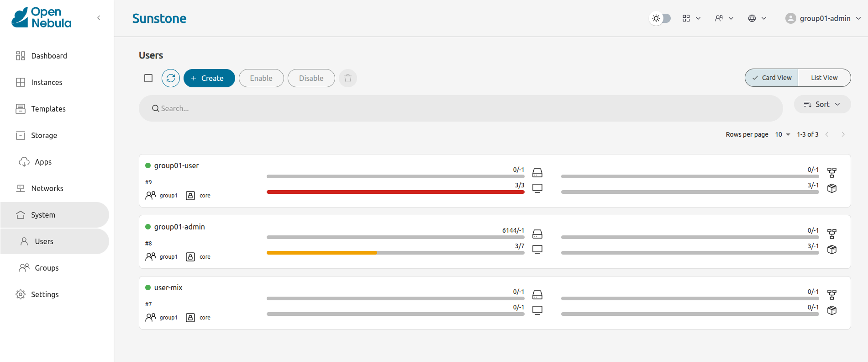
Task: Open Dashboard from the sidebar
Action: (49, 56)
